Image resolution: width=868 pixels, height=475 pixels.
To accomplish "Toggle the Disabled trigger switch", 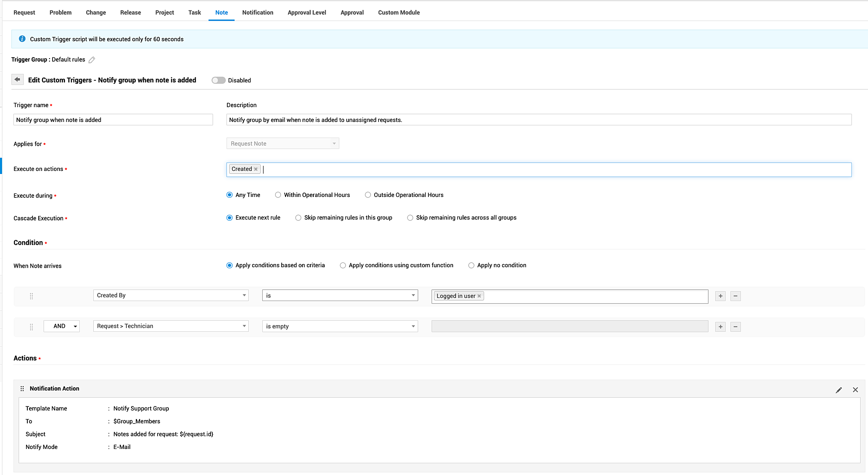I will pyautogui.click(x=218, y=80).
